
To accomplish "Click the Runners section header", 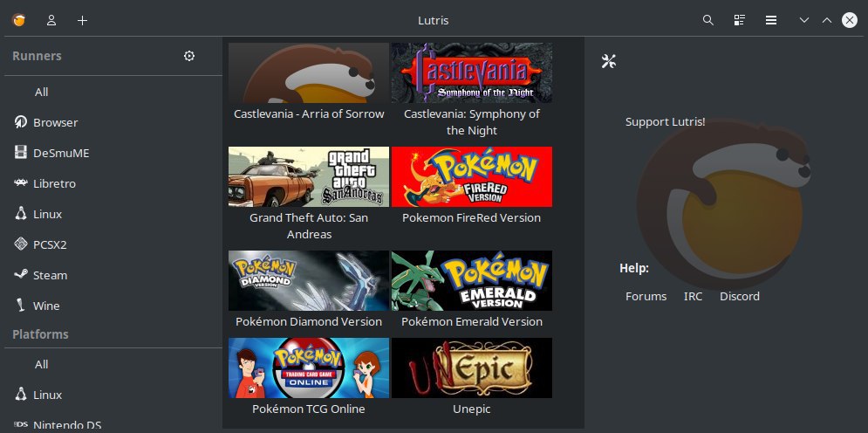I will pyautogui.click(x=38, y=56).
